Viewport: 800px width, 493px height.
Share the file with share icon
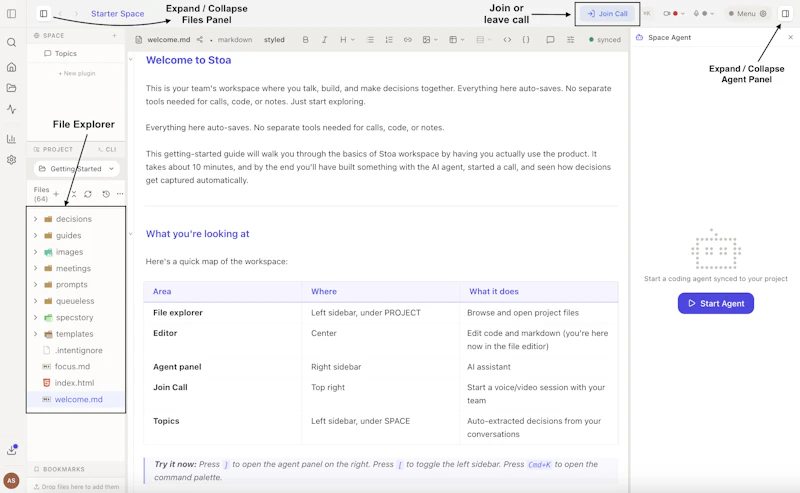[199, 40]
